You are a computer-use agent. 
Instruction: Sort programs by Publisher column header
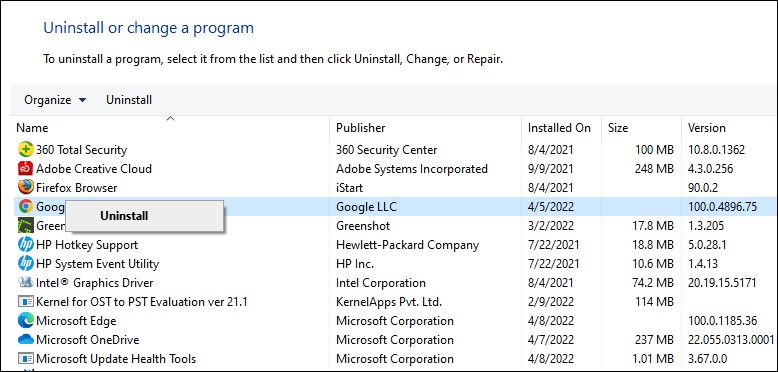(x=361, y=128)
